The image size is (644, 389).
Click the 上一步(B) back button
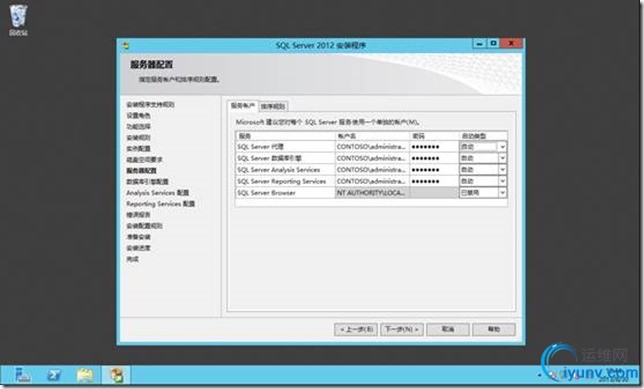pos(356,329)
